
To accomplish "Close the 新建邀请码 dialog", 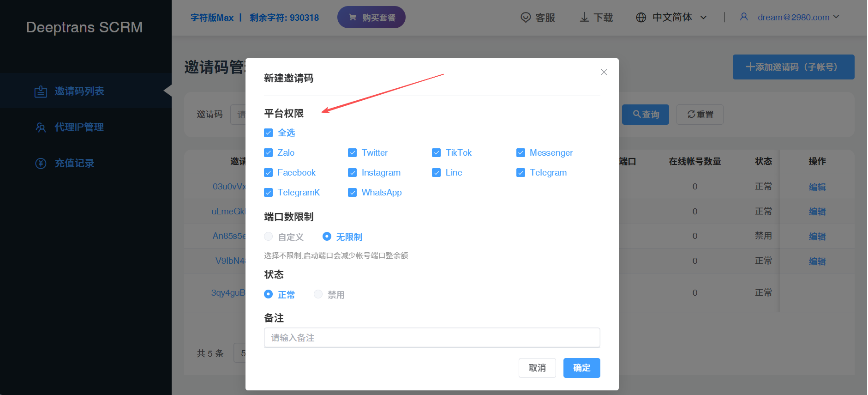I will click(604, 72).
